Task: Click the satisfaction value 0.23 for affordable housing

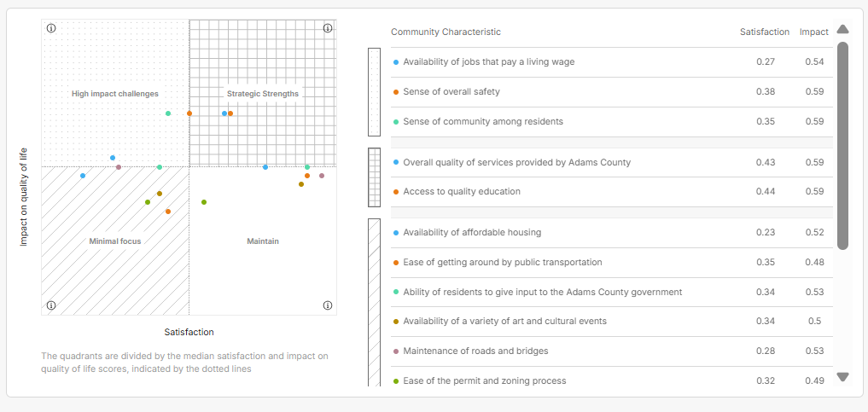Action: (765, 233)
